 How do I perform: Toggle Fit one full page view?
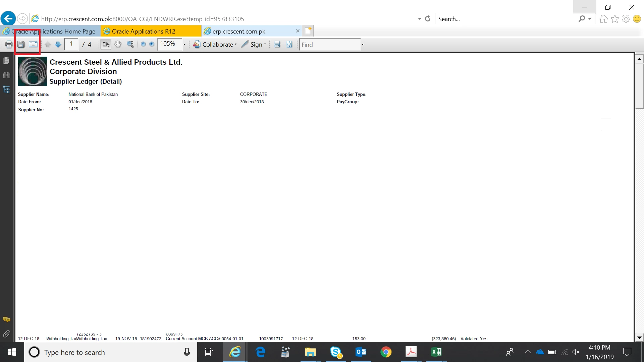289,44
